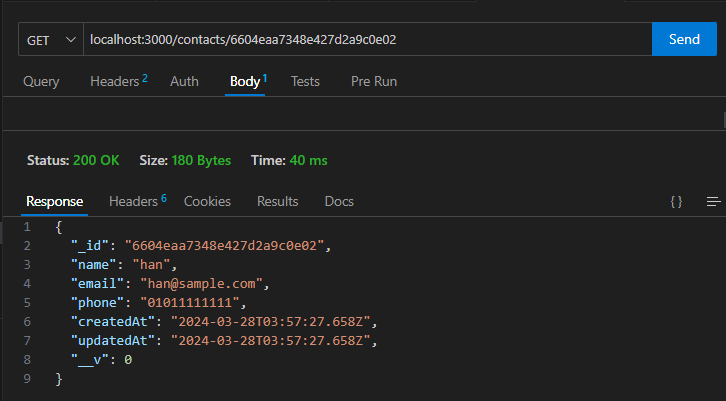This screenshot has height=401, width=726.
Task: Open the Pre Run tab
Action: tap(374, 81)
